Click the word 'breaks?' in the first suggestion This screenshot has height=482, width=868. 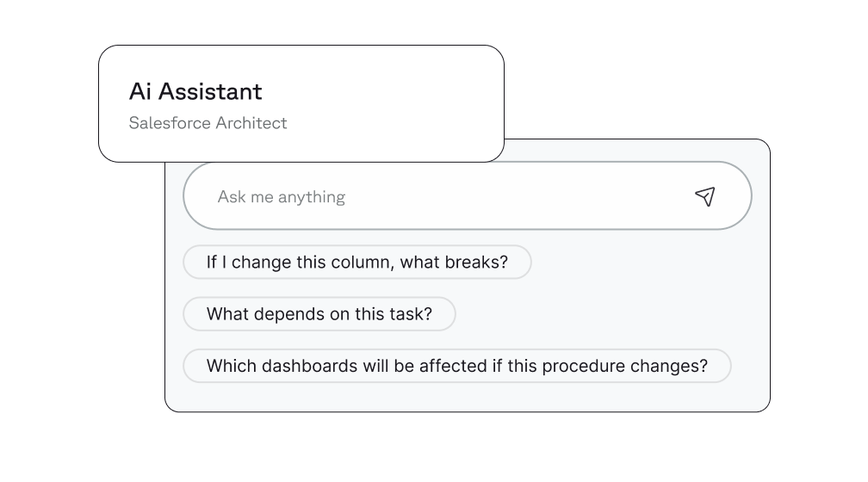coord(476,263)
